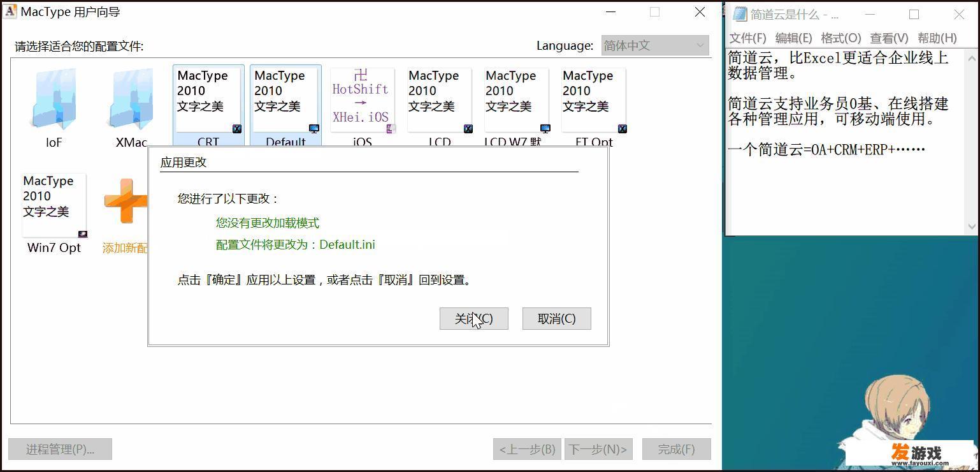Click Notepad scrollbar down arrow
The image size is (980, 472).
[972, 226]
